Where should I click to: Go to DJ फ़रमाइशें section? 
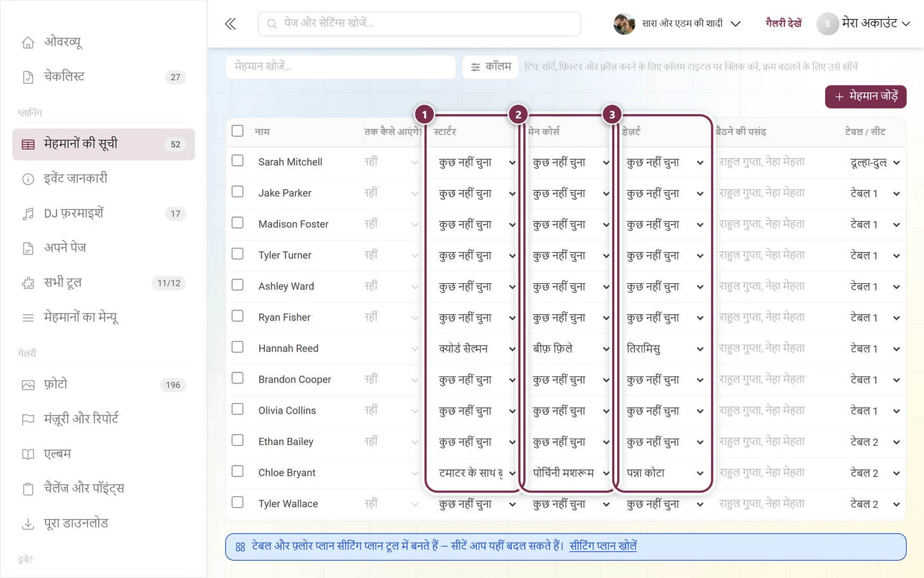(x=104, y=214)
